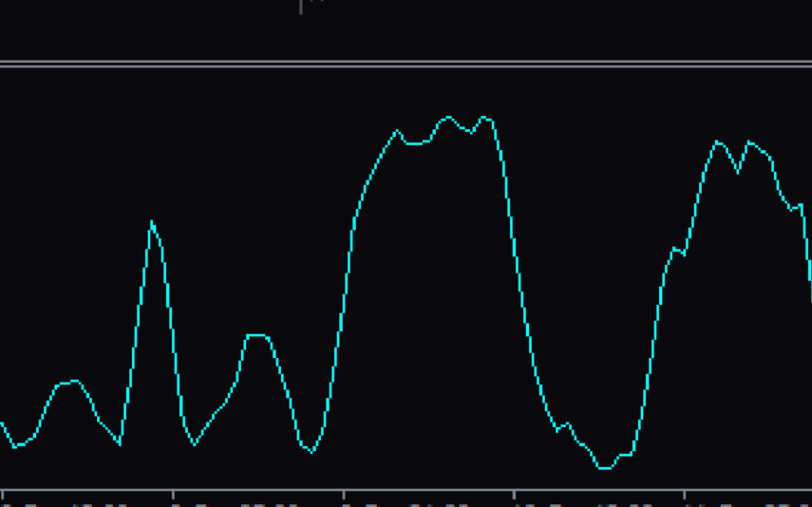Click the dip between the rightmost twin peaks
Viewport: 812px width, 507px height.
(x=738, y=172)
